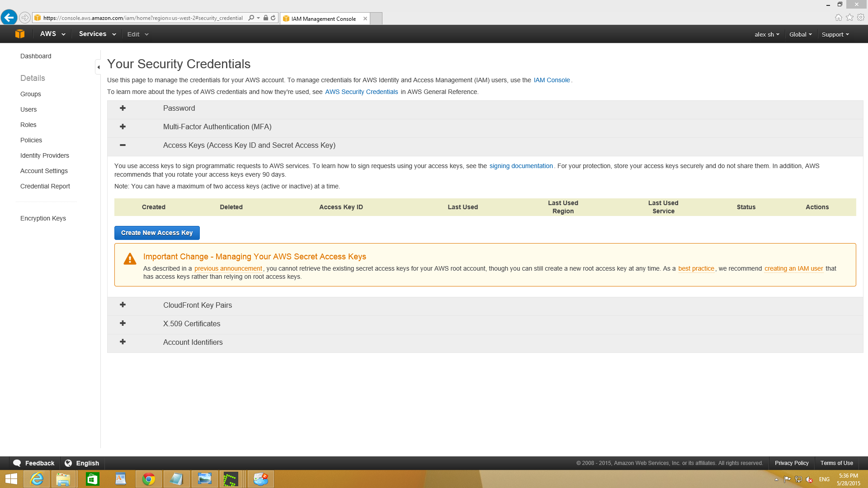Click the browser back arrow button
The height and width of the screenshot is (488, 868).
[x=9, y=18]
